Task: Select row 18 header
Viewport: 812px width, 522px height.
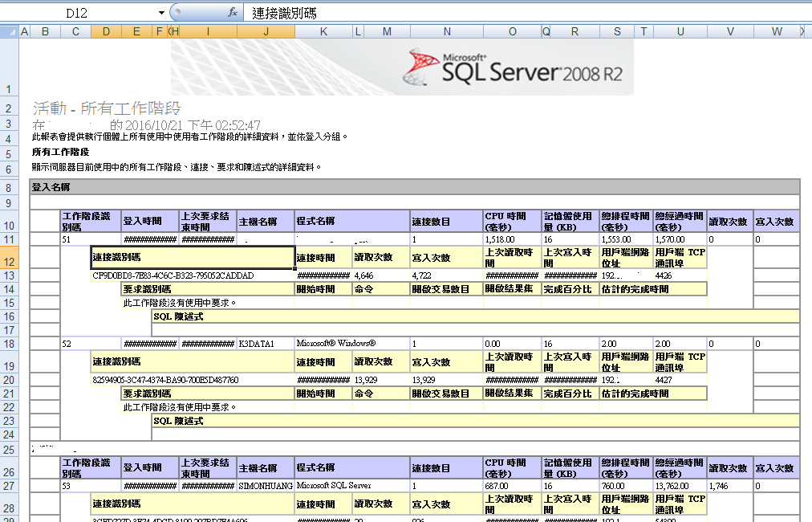Action: click(x=10, y=344)
